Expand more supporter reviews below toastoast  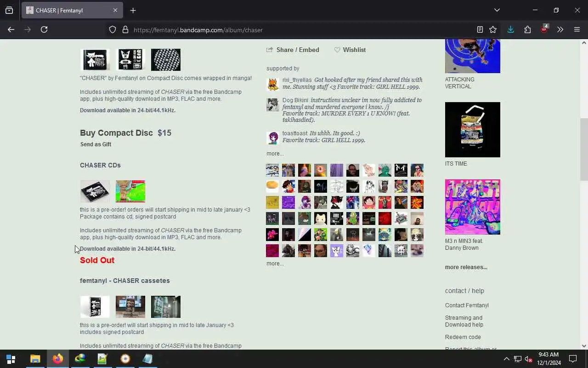[x=275, y=154]
